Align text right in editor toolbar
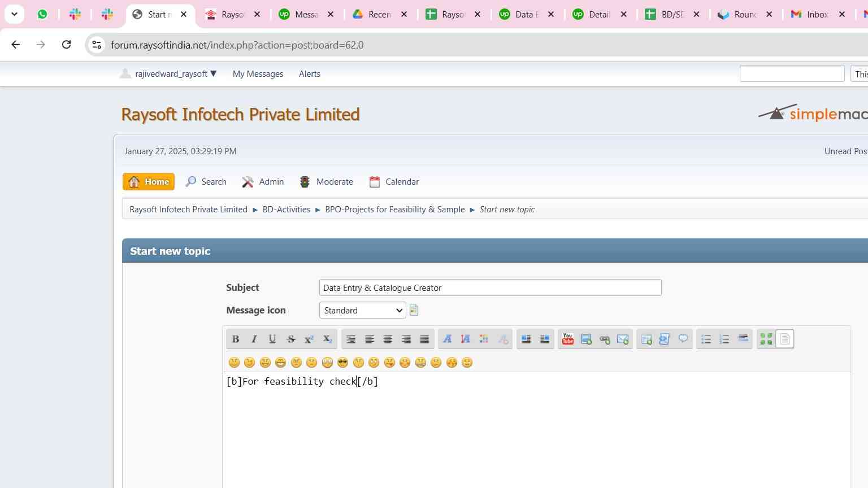Viewport: 868px width, 488px height. [x=406, y=339]
